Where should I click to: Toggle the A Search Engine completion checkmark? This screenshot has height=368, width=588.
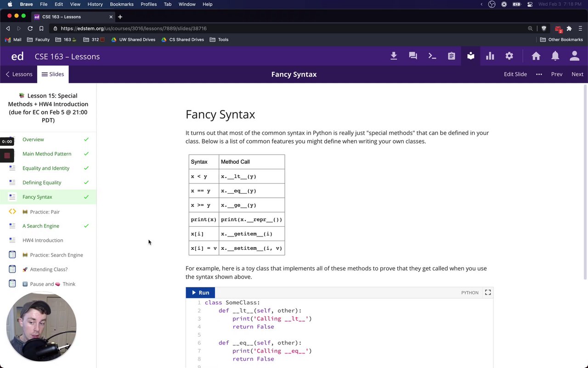click(x=86, y=226)
